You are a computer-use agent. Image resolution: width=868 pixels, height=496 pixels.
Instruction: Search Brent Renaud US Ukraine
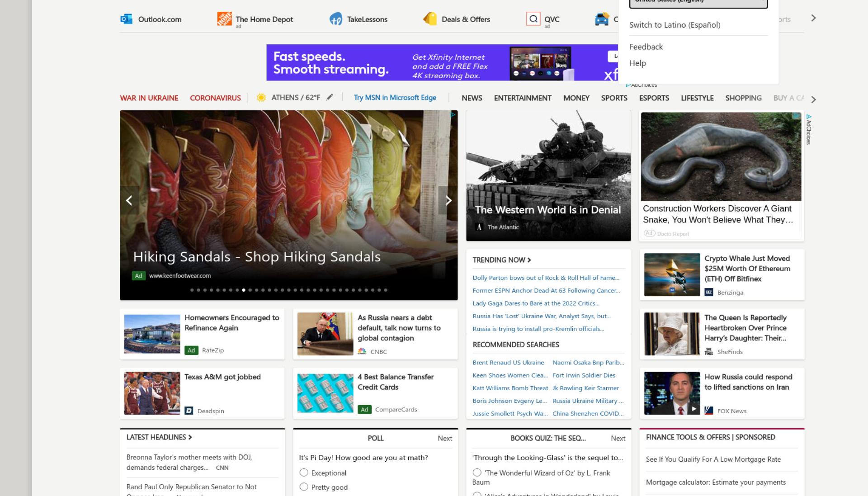point(508,363)
